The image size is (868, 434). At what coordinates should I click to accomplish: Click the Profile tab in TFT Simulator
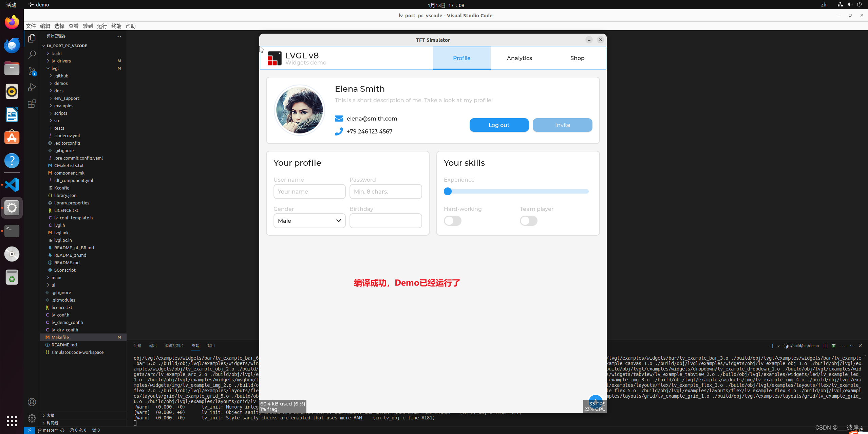(461, 58)
